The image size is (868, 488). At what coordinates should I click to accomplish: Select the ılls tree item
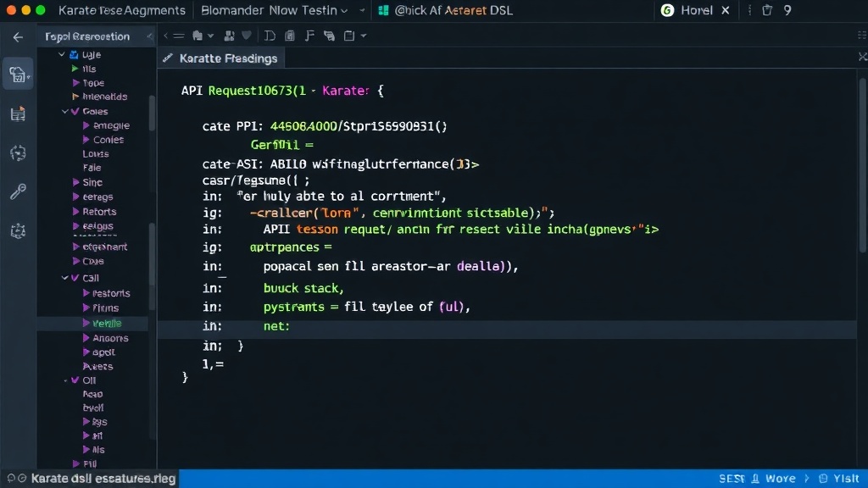89,69
